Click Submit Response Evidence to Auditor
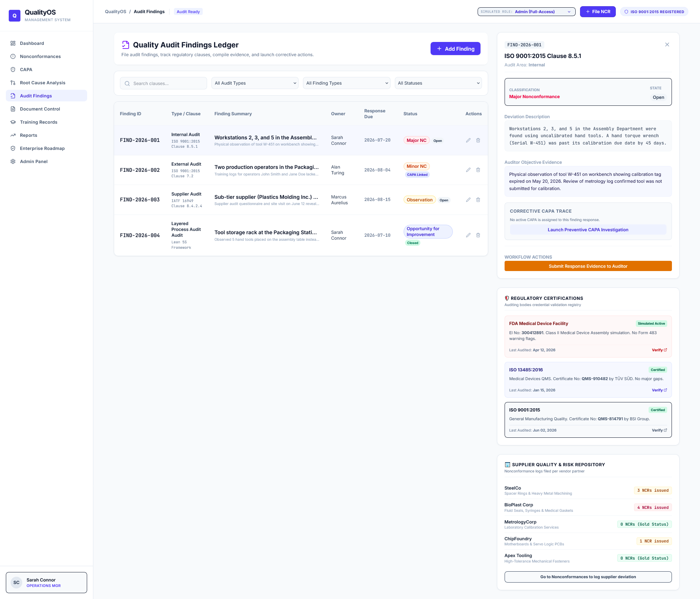Image resolution: width=700 pixels, height=599 pixels. coord(588,266)
